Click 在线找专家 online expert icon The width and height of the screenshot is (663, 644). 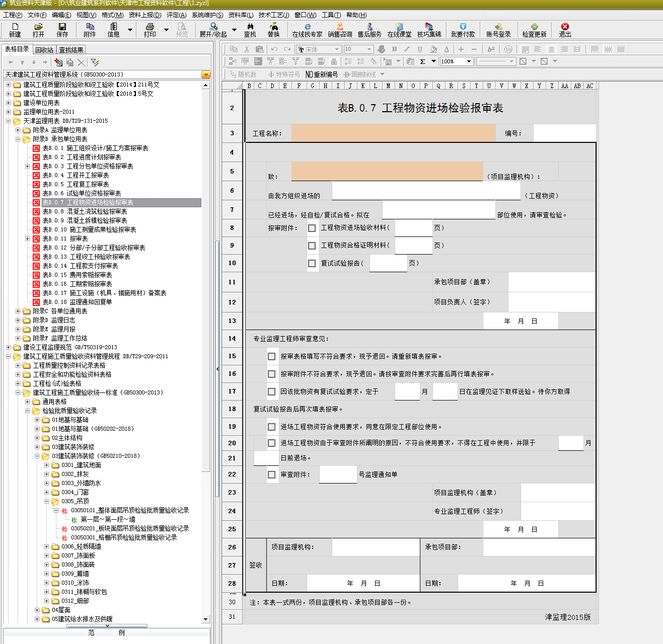point(307,30)
